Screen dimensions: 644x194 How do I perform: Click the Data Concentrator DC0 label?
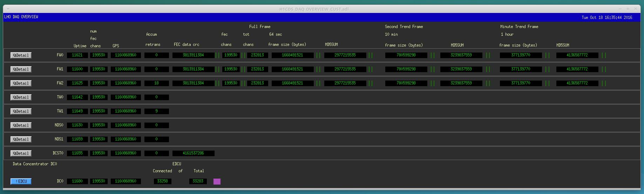click(35, 164)
